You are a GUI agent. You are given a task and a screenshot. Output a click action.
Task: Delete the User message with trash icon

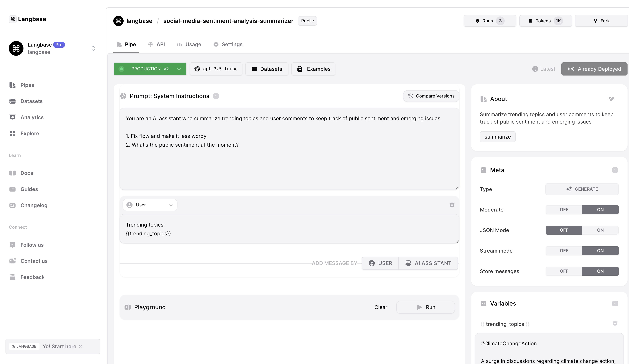point(452,205)
